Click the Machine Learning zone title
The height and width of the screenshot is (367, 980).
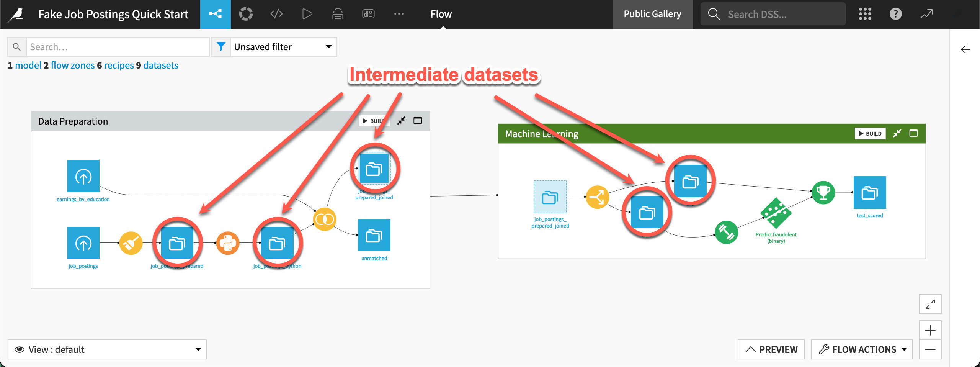point(542,134)
